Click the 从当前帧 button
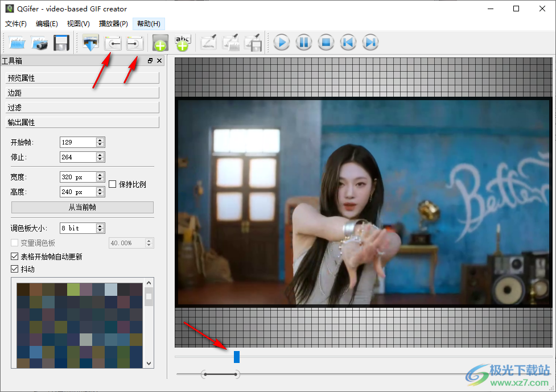Screen dimensions: 556x392 point(83,207)
